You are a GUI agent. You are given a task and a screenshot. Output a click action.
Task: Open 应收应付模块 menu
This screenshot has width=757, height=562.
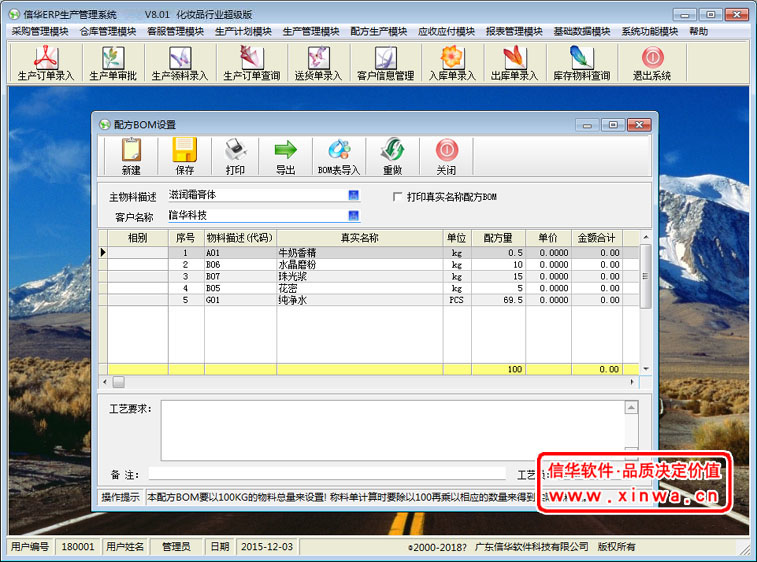[447, 31]
